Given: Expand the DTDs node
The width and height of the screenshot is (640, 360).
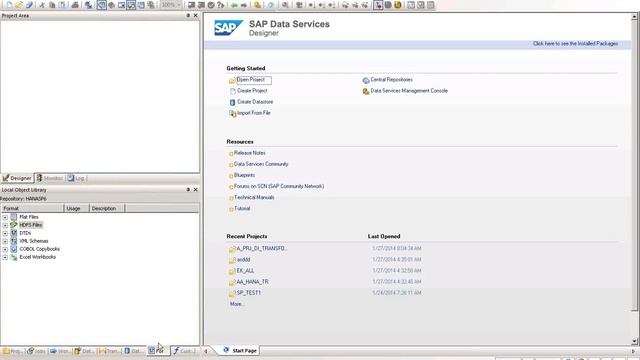Looking at the screenshot, I should tap(5, 233).
